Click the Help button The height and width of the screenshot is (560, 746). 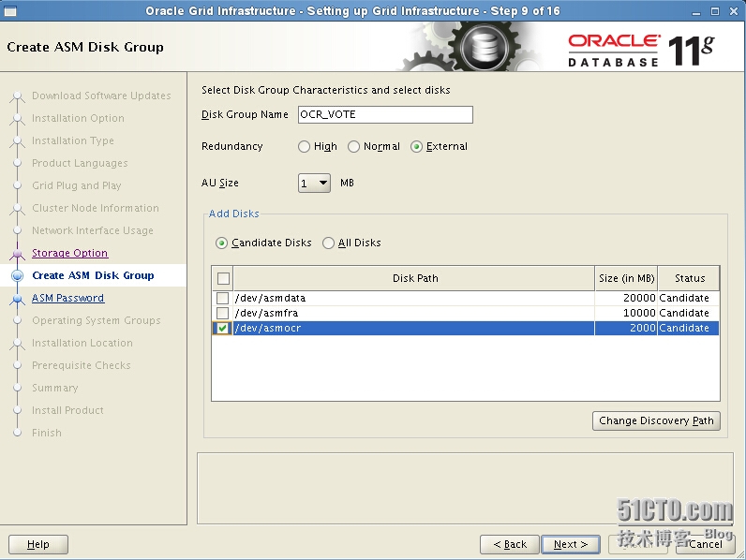click(38, 544)
